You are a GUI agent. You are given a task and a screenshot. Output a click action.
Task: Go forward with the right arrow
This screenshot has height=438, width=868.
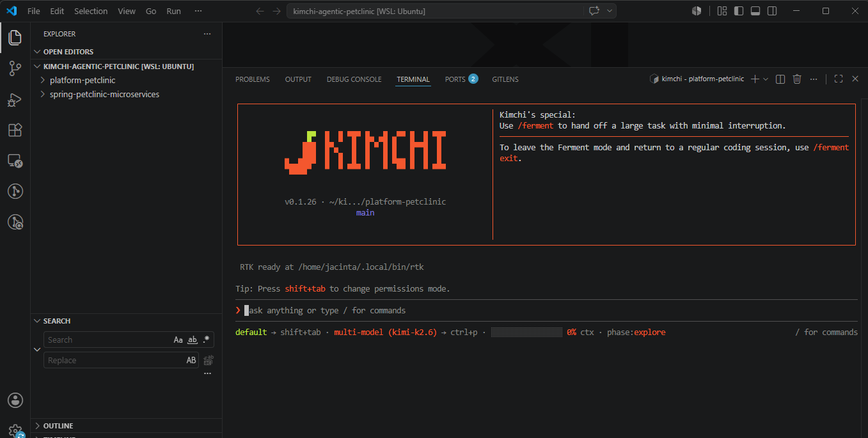(277, 11)
